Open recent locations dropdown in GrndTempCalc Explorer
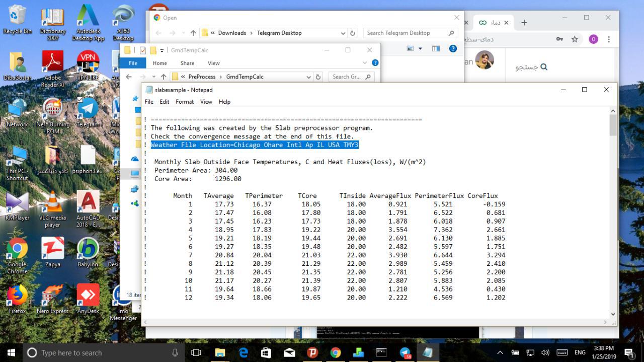The image size is (644, 362). point(153,77)
